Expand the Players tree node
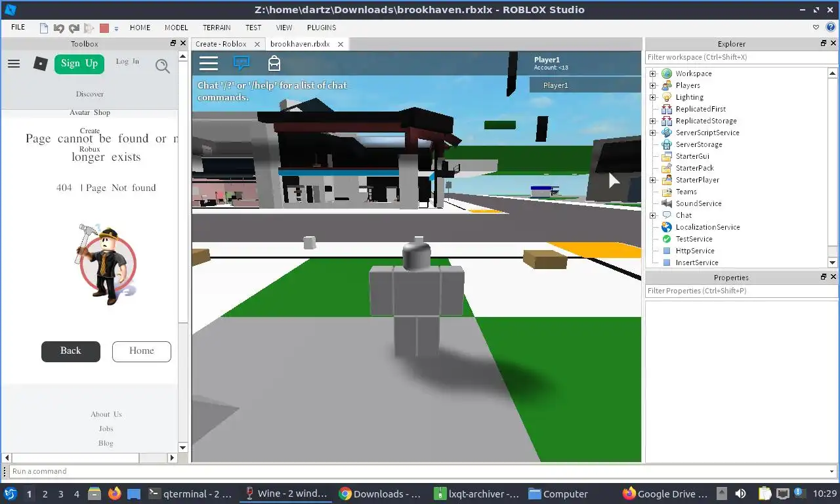The image size is (840, 504). (x=653, y=85)
